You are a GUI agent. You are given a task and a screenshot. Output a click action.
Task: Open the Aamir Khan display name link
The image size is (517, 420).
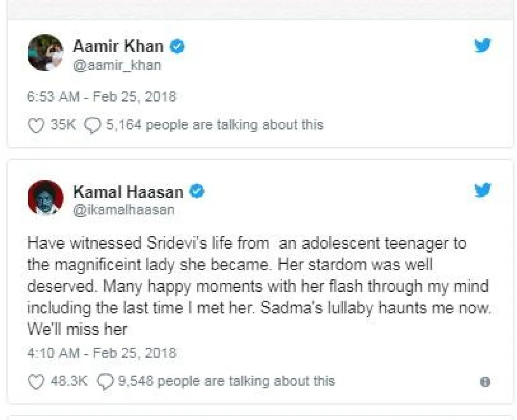(x=118, y=46)
